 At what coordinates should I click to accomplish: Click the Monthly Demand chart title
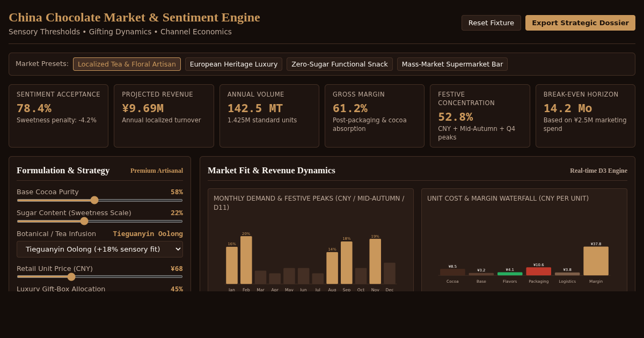[309, 203]
